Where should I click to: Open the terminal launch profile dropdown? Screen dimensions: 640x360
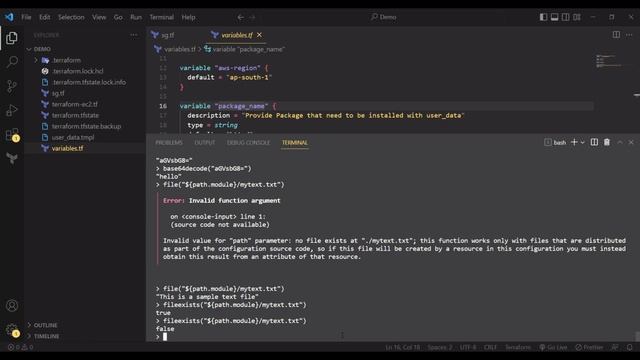pyautogui.click(x=582, y=142)
